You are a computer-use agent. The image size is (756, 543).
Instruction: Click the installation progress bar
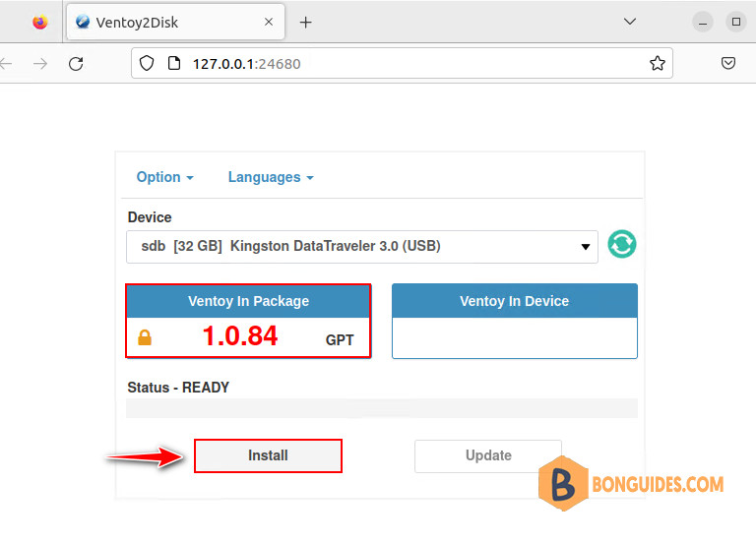[x=381, y=408]
